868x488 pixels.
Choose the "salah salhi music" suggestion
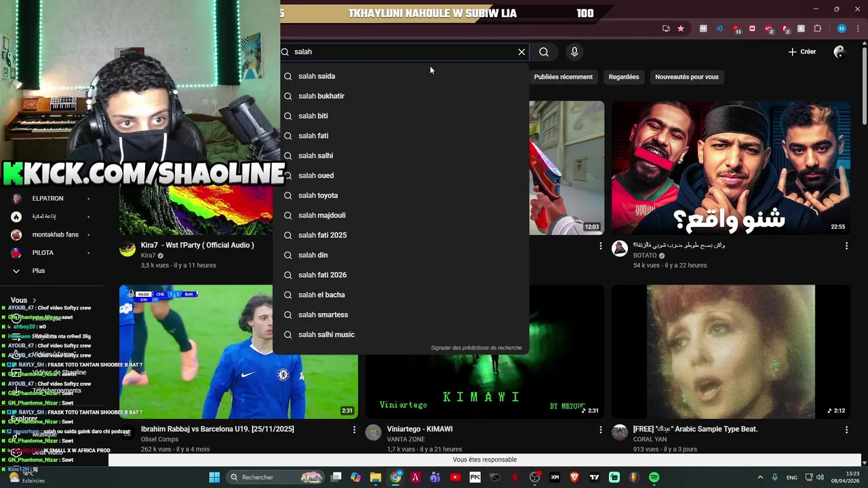[x=401, y=335]
